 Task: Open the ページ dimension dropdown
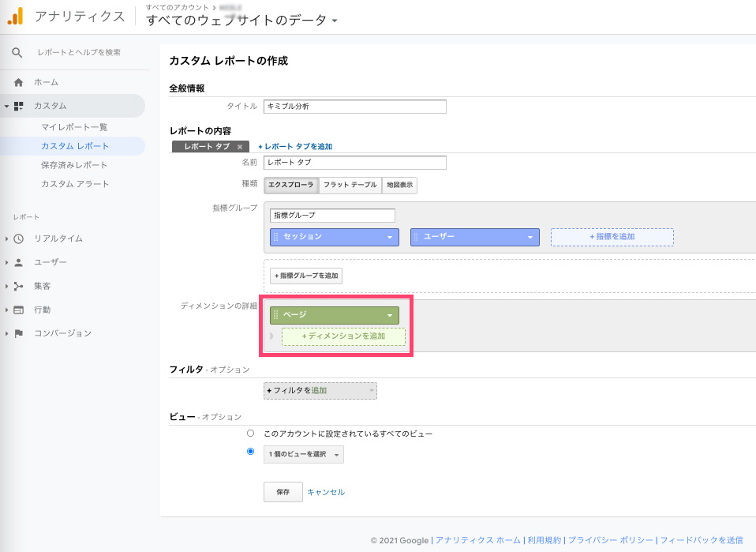390,316
